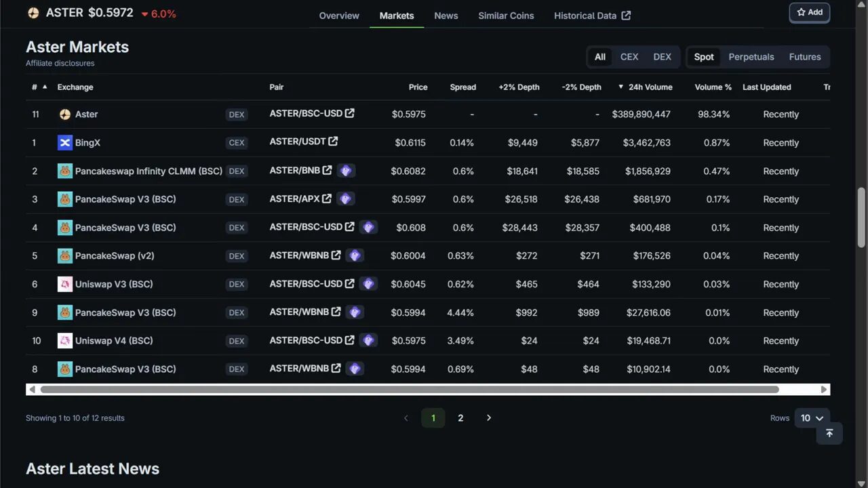The image size is (868, 488).
Task: Switch to the News tab
Action: (446, 15)
